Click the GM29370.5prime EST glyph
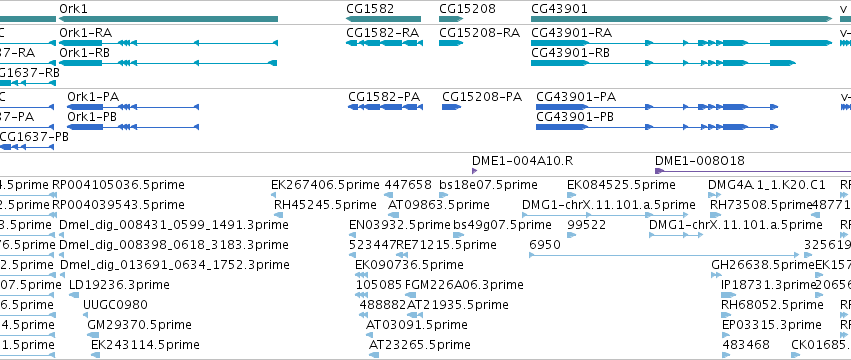Image resolution: width=851 pixels, height=360 pixels. tap(93, 335)
